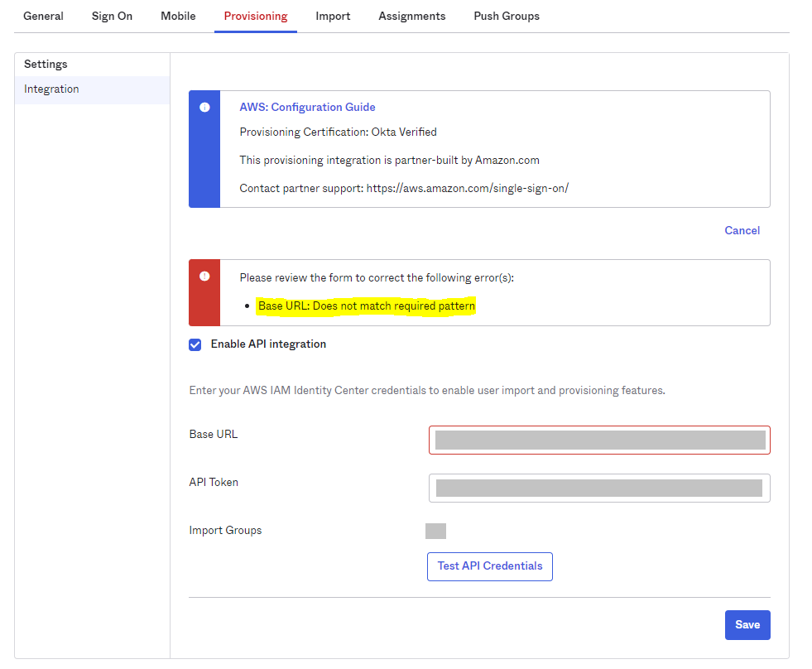Toggle the Import Groups checkbox
The height and width of the screenshot is (669, 812).
point(435,531)
